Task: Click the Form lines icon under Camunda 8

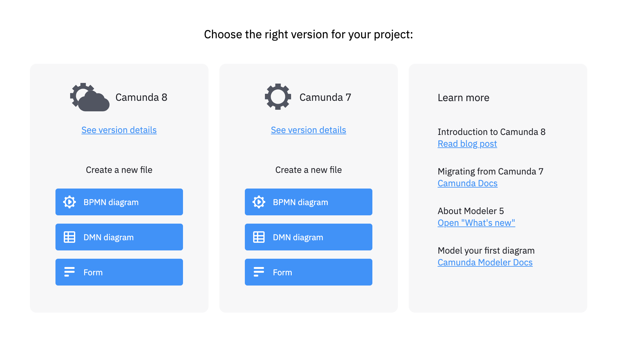Action: pyautogui.click(x=70, y=272)
